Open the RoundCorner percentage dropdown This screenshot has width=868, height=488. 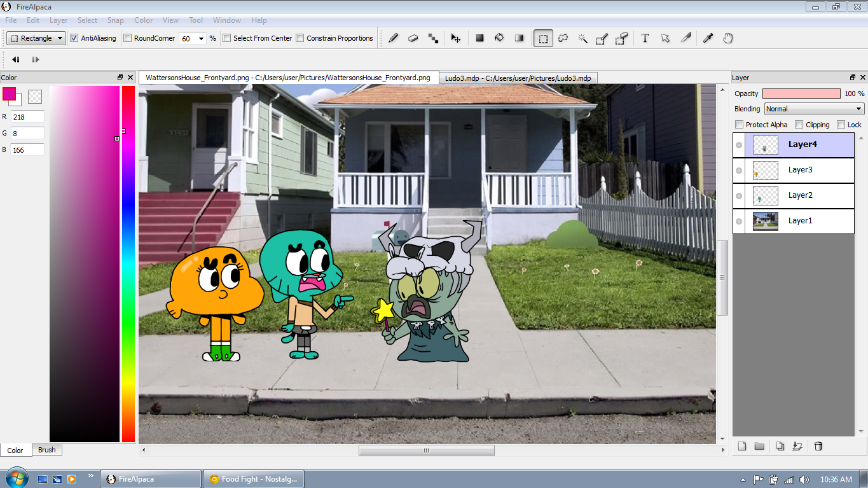point(201,38)
